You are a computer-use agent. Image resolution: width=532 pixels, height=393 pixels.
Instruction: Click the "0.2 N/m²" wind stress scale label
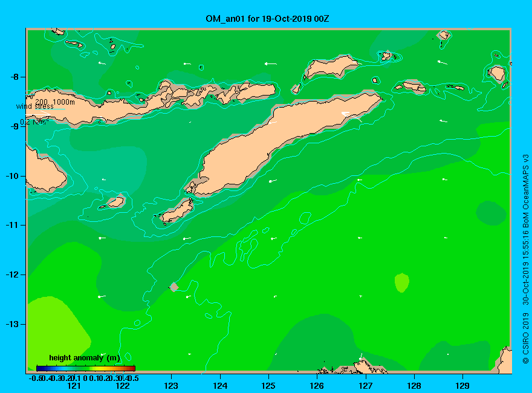click(34, 122)
